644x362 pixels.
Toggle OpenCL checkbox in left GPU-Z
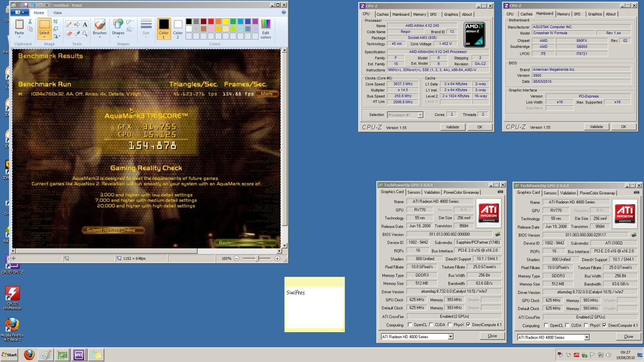click(410, 325)
